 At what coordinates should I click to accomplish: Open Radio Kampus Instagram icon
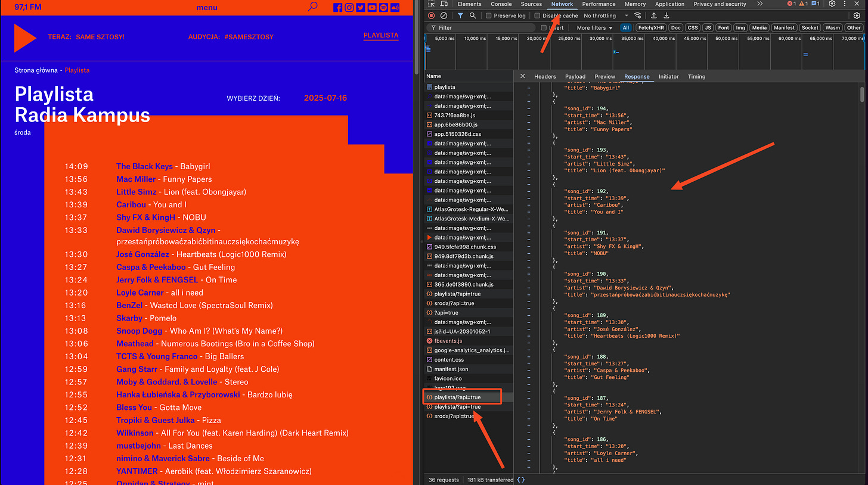tap(349, 8)
